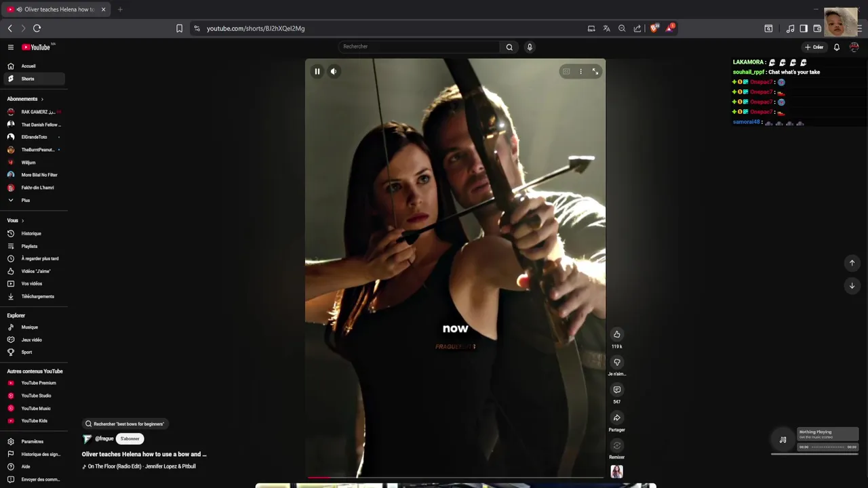Viewport: 868px width, 488px height.
Task: Click the S'abonner button
Action: tap(130, 439)
